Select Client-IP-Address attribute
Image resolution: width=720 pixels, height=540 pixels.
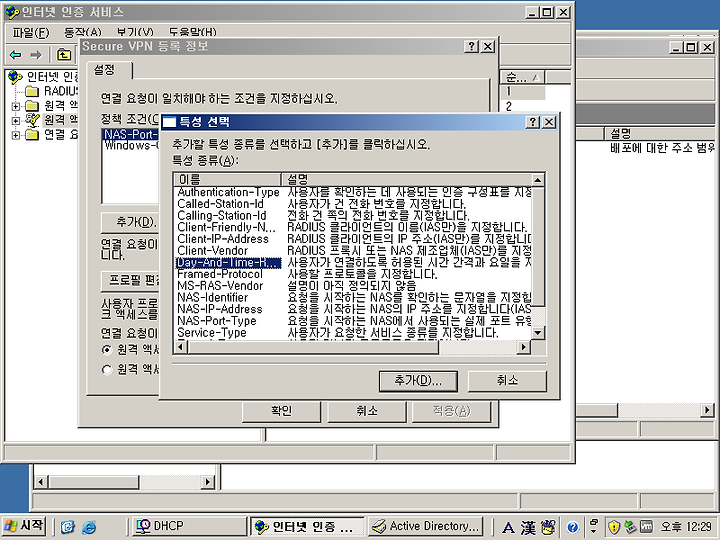[223, 239]
